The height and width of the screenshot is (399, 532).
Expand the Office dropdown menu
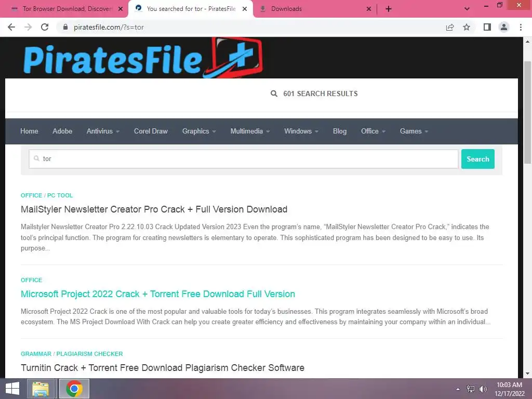coord(373,131)
